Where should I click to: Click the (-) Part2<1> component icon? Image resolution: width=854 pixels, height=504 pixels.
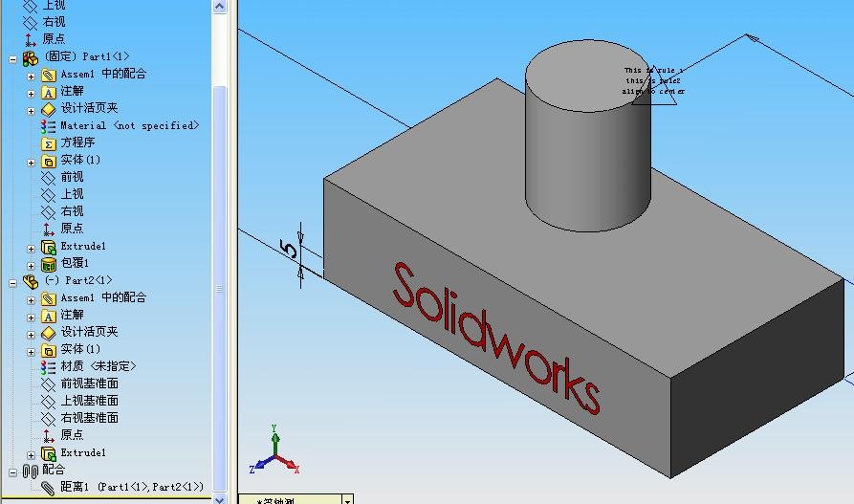point(31,282)
